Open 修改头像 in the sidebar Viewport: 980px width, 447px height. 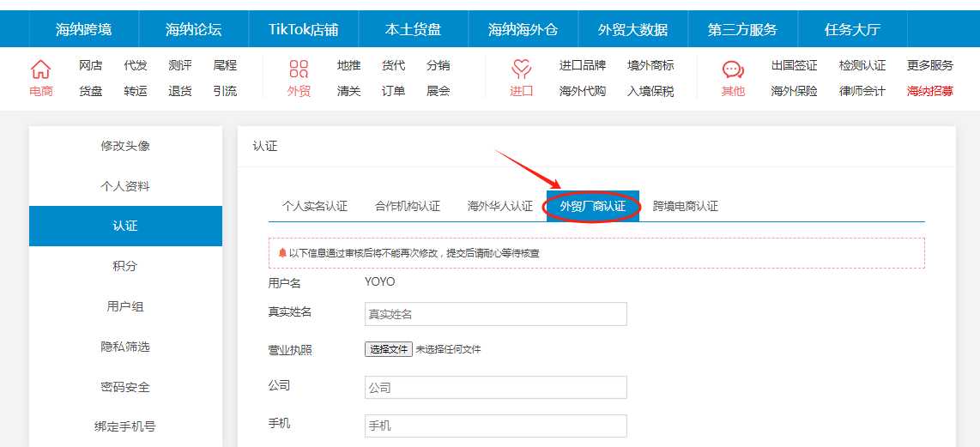point(125,146)
